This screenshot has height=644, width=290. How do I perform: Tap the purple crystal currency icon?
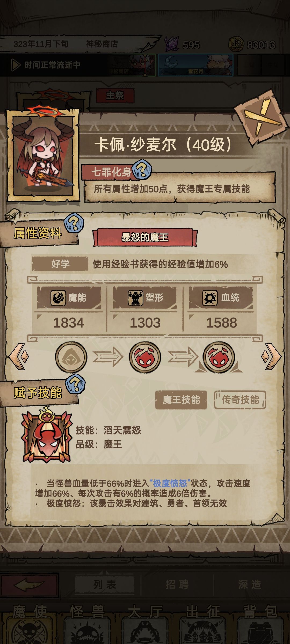point(172,44)
